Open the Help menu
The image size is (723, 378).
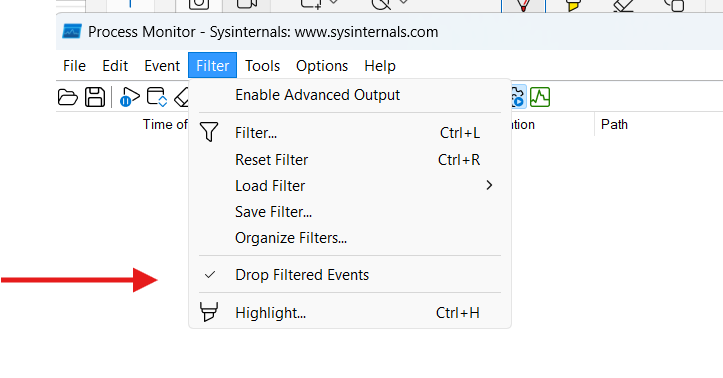(x=380, y=66)
